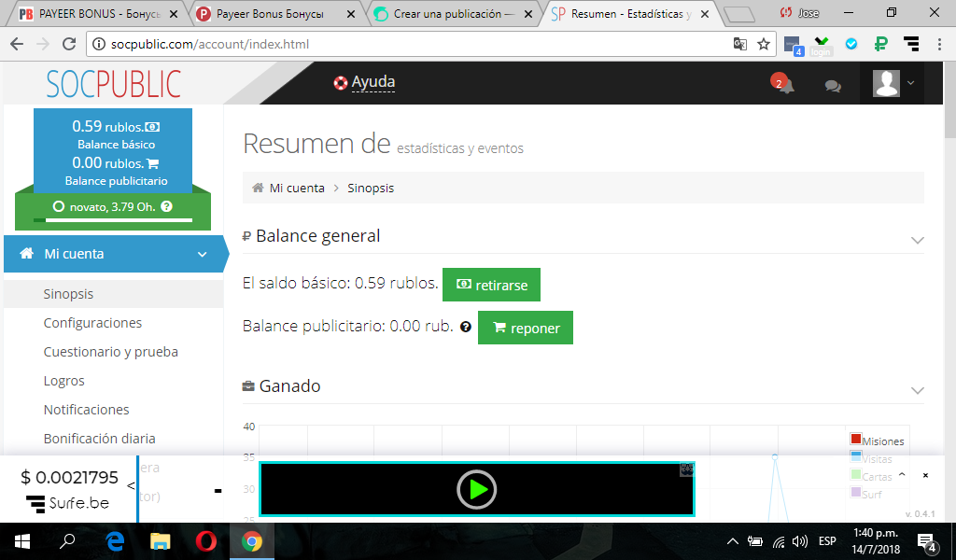Open the blue checkmark extension icon

pos(851,44)
